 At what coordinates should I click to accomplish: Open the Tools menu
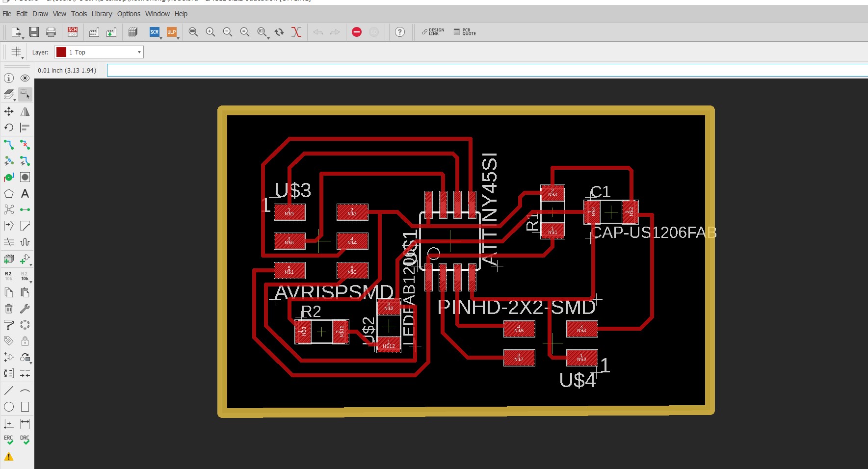79,14
